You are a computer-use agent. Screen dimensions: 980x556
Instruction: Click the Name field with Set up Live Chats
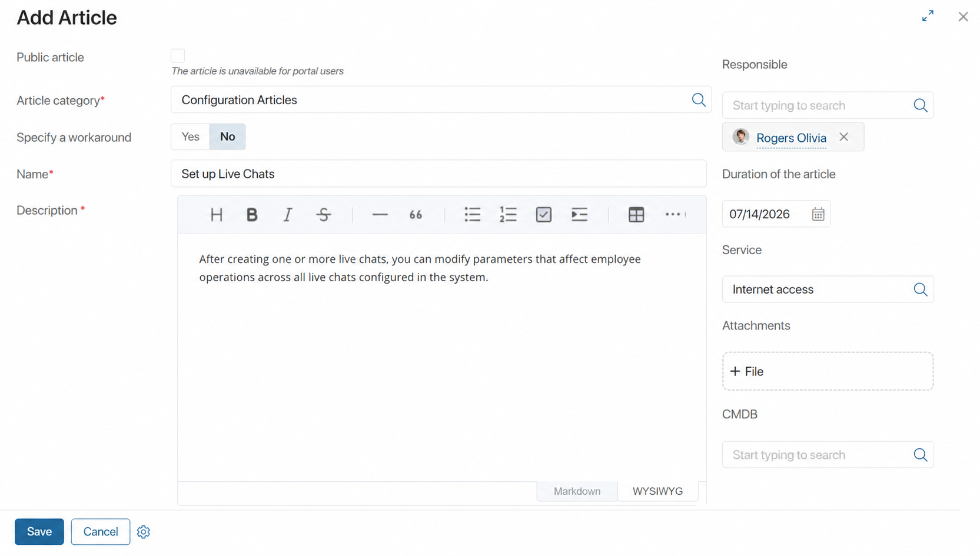pos(438,174)
